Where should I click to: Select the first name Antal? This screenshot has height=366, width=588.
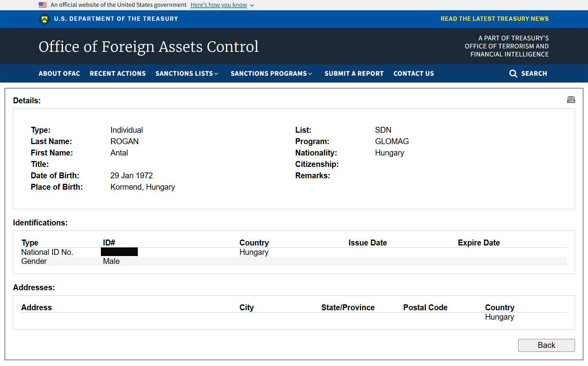(x=119, y=153)
